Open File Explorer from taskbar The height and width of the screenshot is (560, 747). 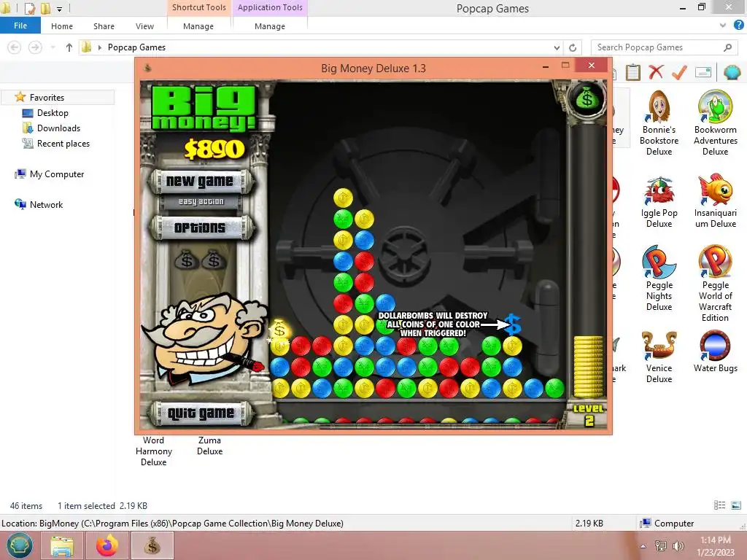click(62, 545)
